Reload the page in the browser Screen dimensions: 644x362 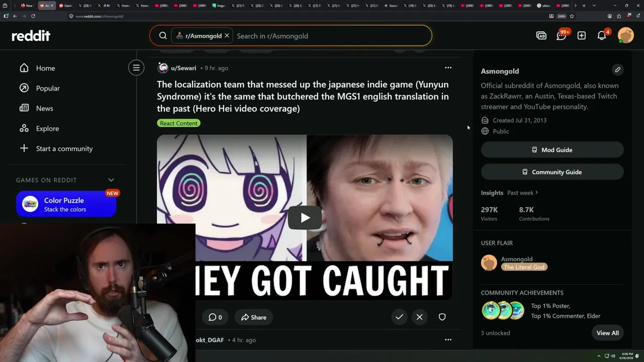[33, 16]
